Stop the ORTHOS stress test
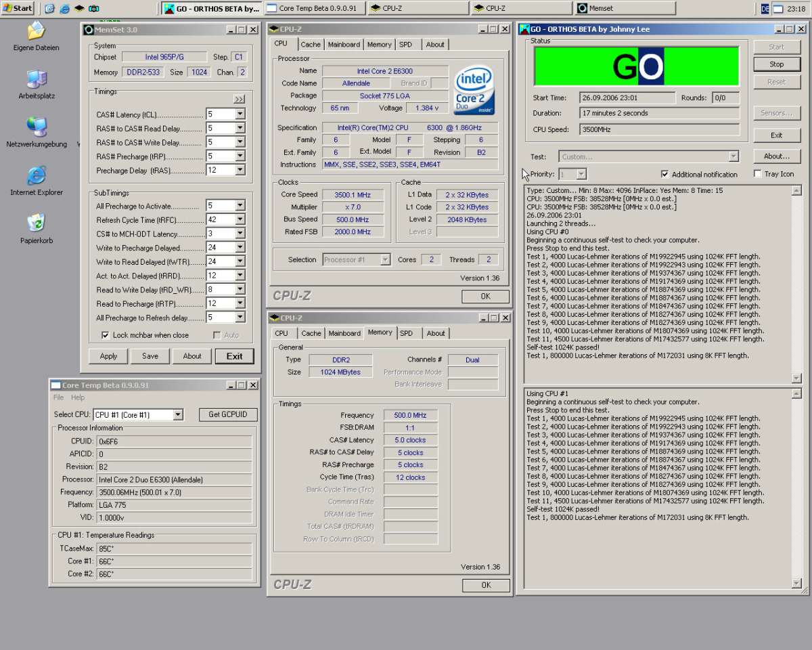This screenshot has height=650, width=812. pyautogui.click(x=777, y=64)
